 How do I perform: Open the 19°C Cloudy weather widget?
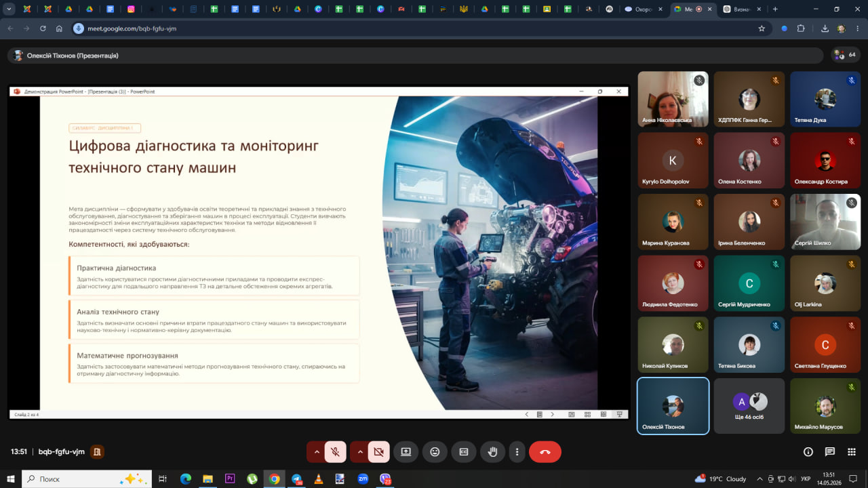[720, 479]
